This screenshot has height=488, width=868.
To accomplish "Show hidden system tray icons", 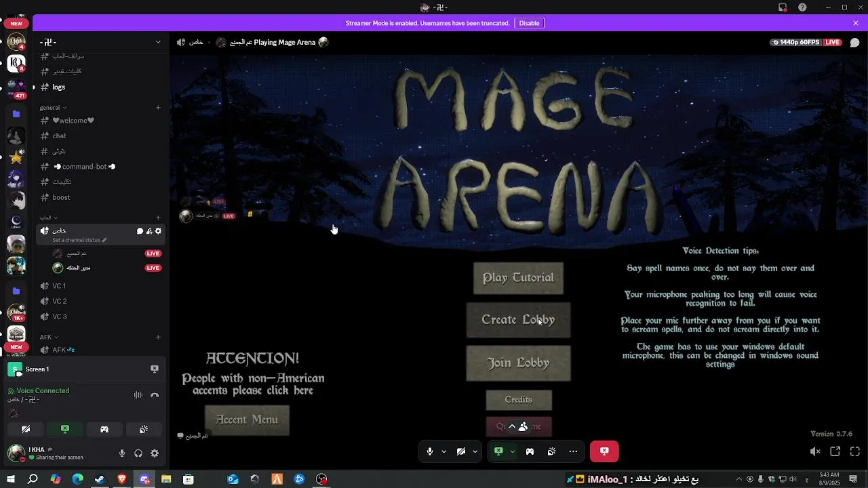I will [739, 479].
